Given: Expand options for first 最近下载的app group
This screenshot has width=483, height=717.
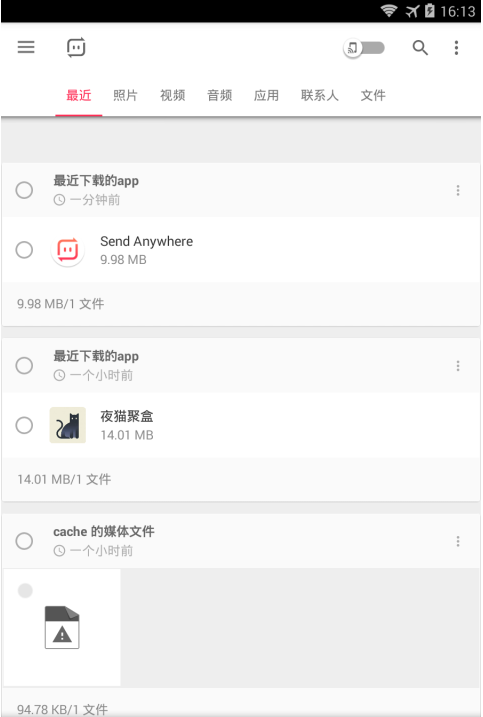Looking at the screenshot, I should point(458,190).
